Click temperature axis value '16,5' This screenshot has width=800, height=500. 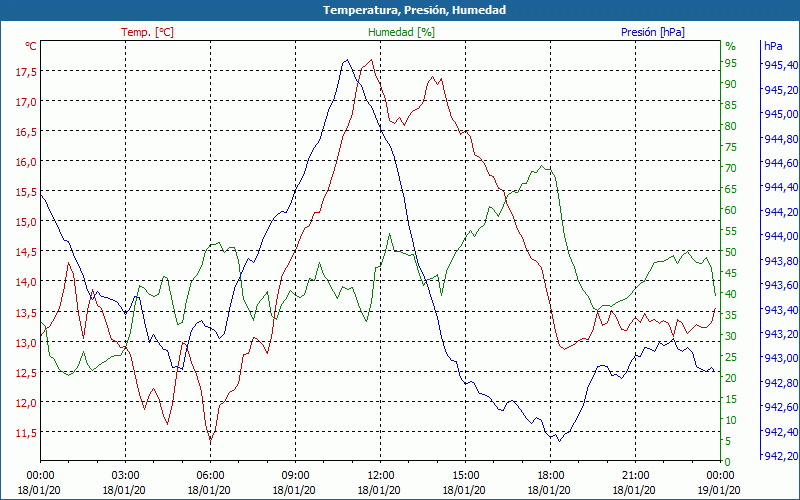click(x=26, y=132)
